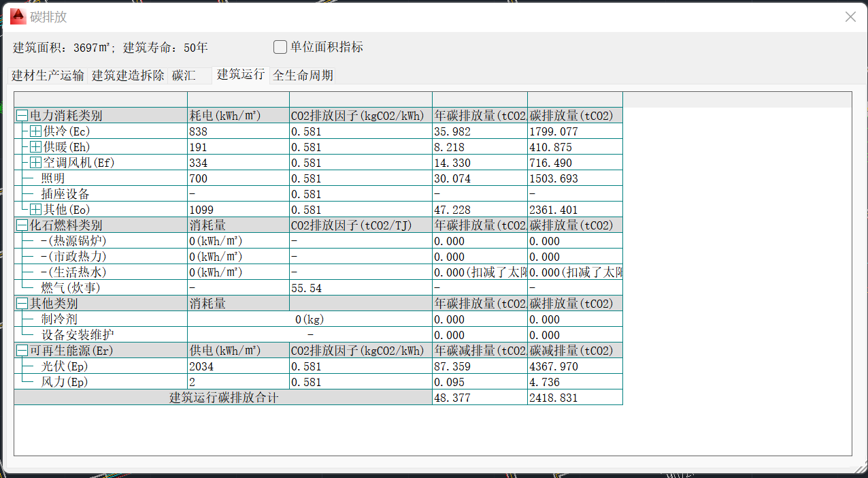Switch to the 建材生产运输 tab
The width and height of the screenshot is (868, 478).
click(48, 76)
